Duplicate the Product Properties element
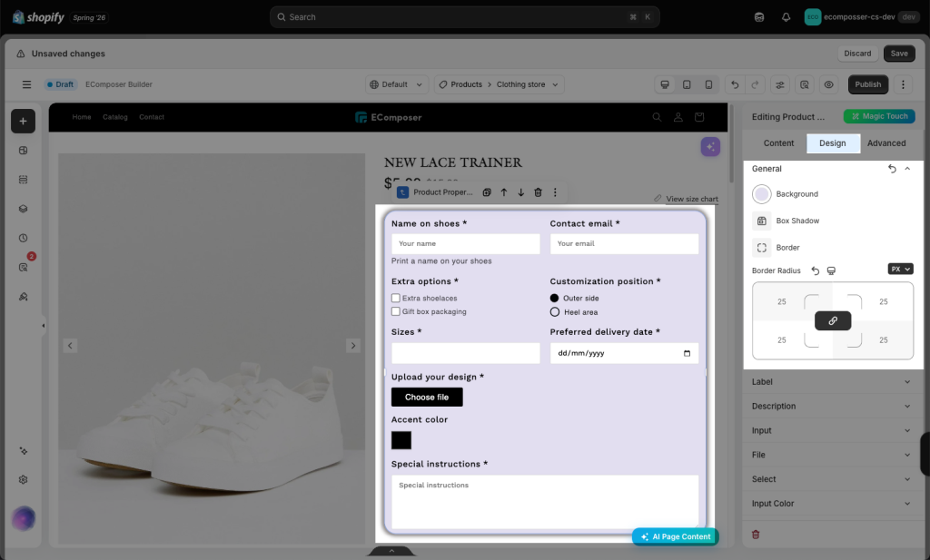The image size is (930, 560). (487, 192)
